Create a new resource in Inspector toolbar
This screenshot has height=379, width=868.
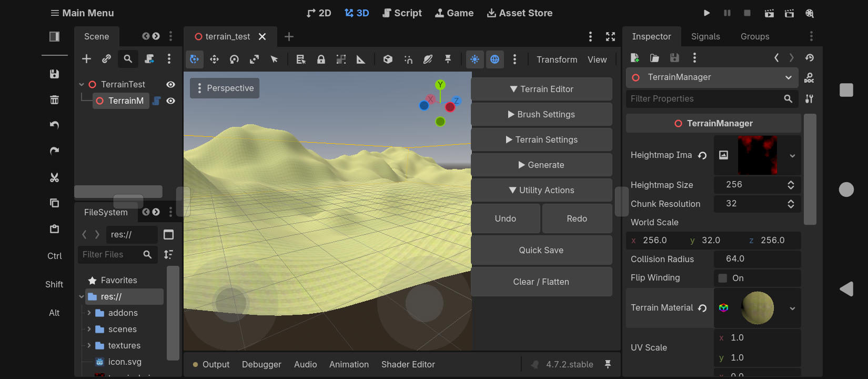click(x=634, y=58)
